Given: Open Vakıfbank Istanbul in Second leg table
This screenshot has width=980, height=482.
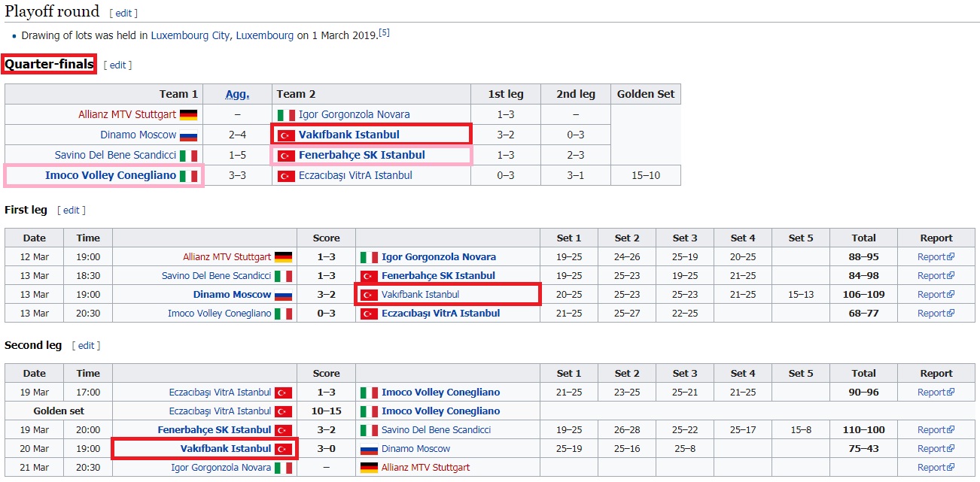Looking at the screenshot, I should coord(226,449).
